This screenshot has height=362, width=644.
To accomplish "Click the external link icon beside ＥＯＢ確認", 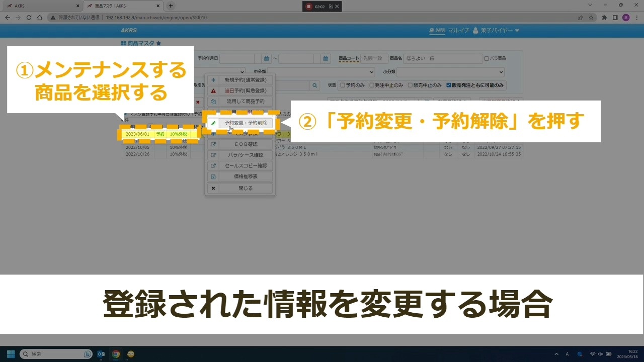I will point(213,144).
